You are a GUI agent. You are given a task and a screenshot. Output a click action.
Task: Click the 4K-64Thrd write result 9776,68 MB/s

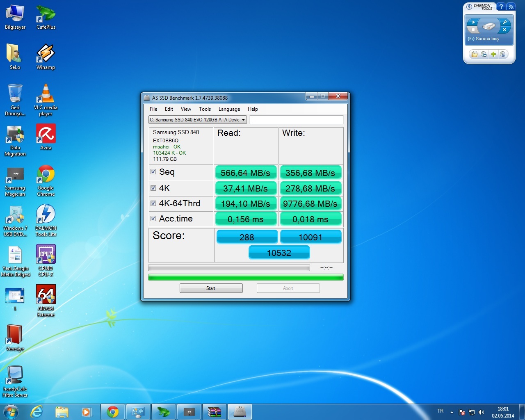[x=310, y=203]
